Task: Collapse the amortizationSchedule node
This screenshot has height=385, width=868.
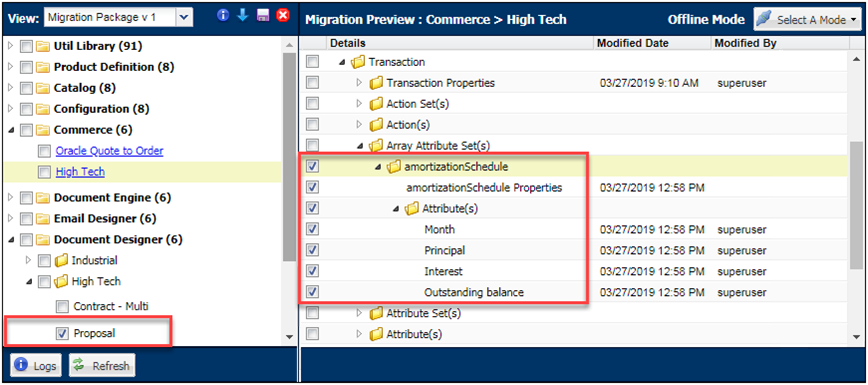Action: coord(379,167)
